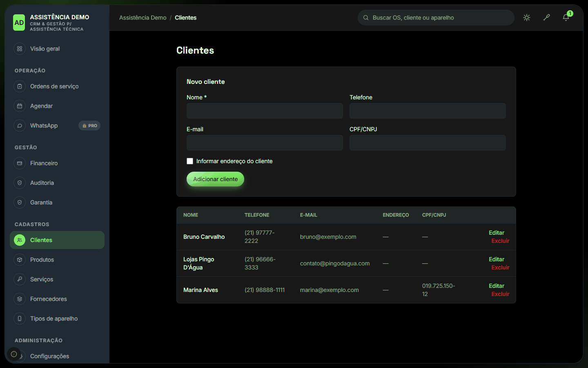Click the contato@pingodagua.com email cell
The image size is (588, 368).
click(335, 263)
